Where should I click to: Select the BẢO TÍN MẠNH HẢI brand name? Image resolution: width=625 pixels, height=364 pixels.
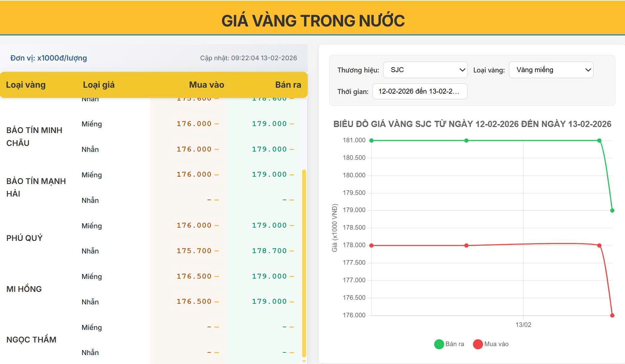(x=36, y=187)
